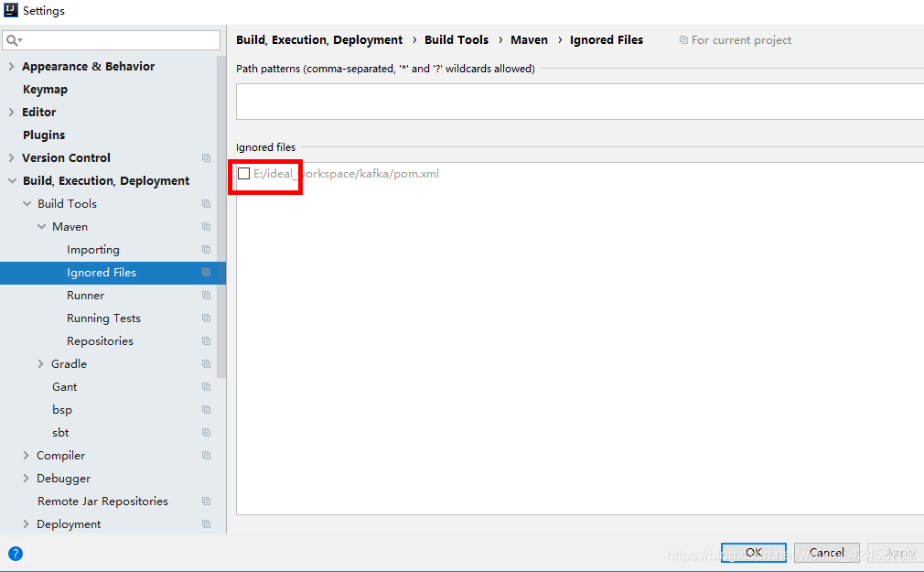The width and height of the screenshot is (924, 572).
Task: Collapse Build, Execution, Deployment section
Action: [x=12, y=181]
